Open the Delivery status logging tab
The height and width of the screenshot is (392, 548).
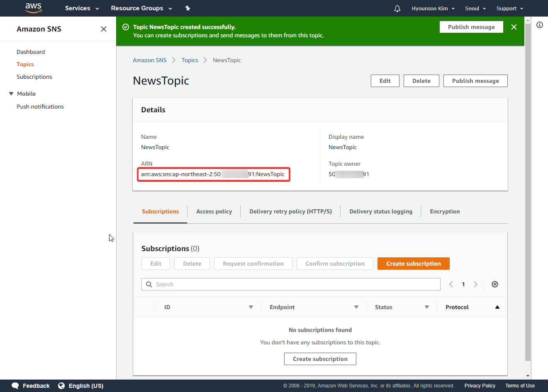[381, 211]
